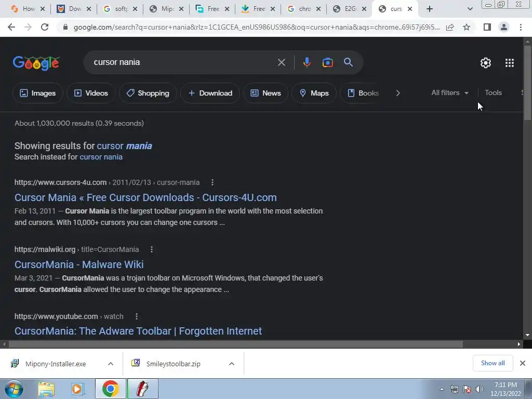The width and height of the screenshot is (532, 399).
Task: Open the Mipony-Installer.exe download options
Action: [x=111, y=364]
